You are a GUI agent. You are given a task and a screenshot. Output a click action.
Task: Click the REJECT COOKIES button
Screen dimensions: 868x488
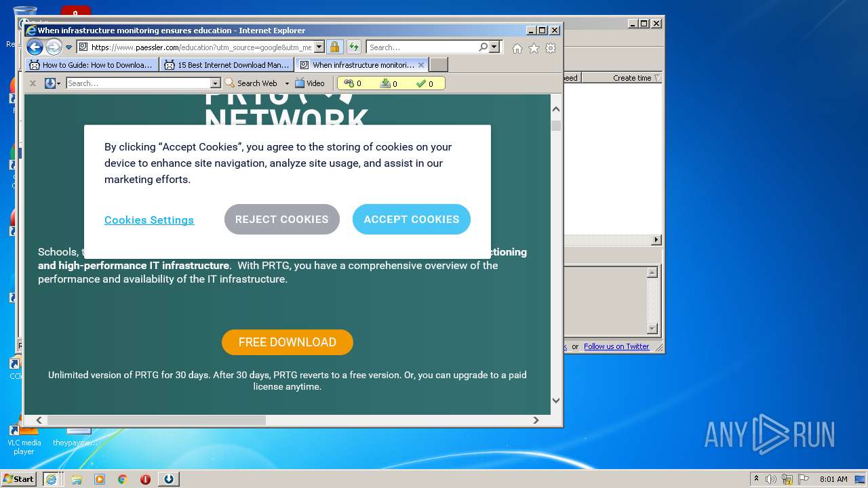(x=282, y=220)
